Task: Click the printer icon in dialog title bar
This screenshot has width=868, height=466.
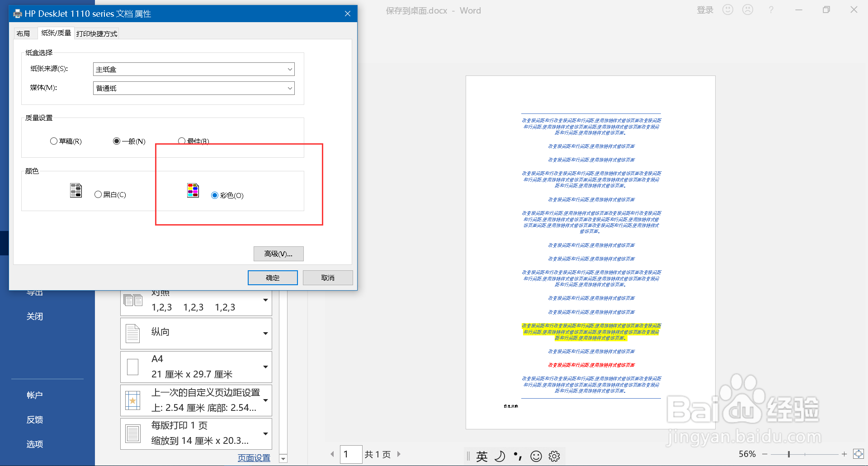Action: pos(18,14)
